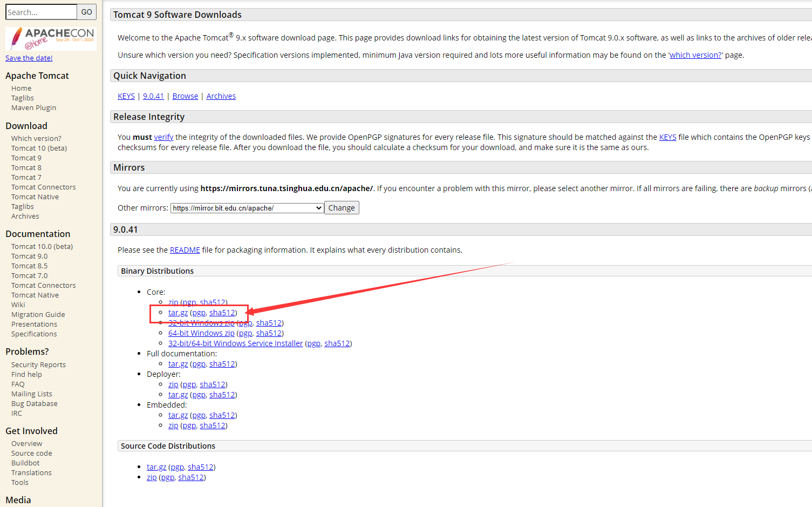Download 32-bit/64-bit Windows Service Installer
The height and width of the screenshot is (507, 812).
click(236, 343)
